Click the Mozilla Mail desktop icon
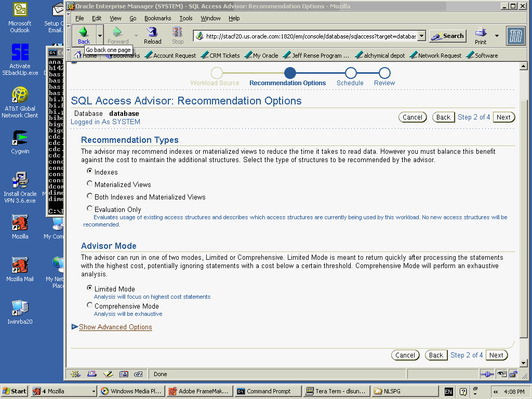 tap(20, 265)
